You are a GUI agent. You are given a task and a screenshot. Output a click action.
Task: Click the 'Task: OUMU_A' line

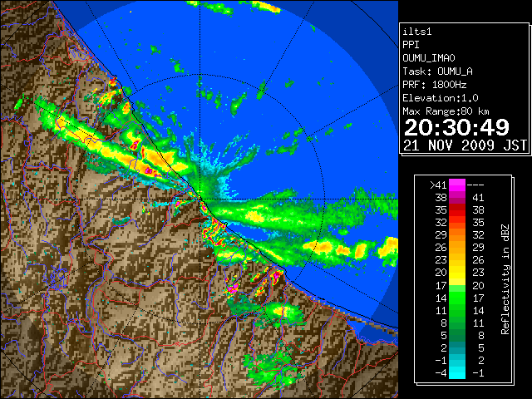pyautogui.click(x=438, y=71)
